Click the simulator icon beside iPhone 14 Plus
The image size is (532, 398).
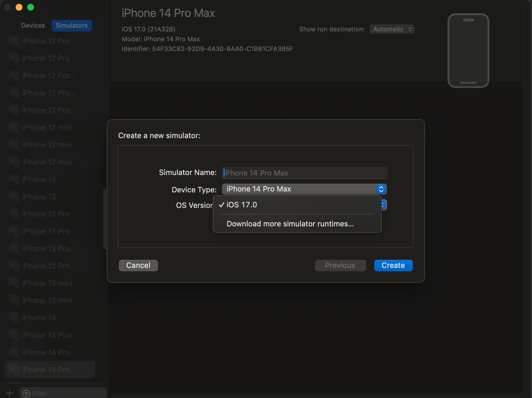[14, 335]
